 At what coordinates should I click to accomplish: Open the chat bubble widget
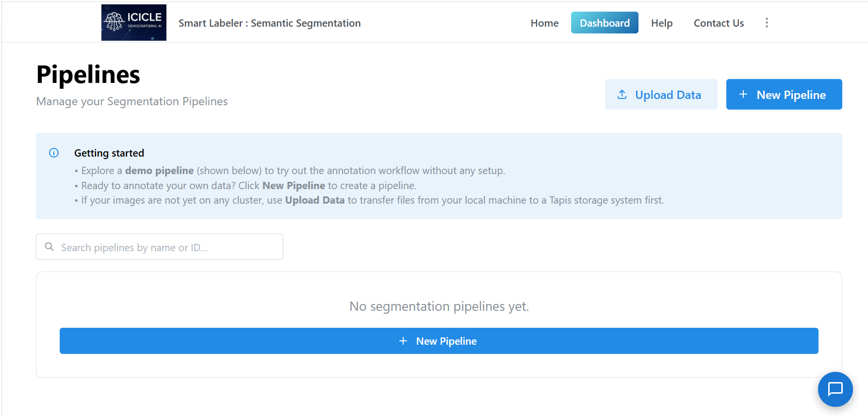pos(835,389)
